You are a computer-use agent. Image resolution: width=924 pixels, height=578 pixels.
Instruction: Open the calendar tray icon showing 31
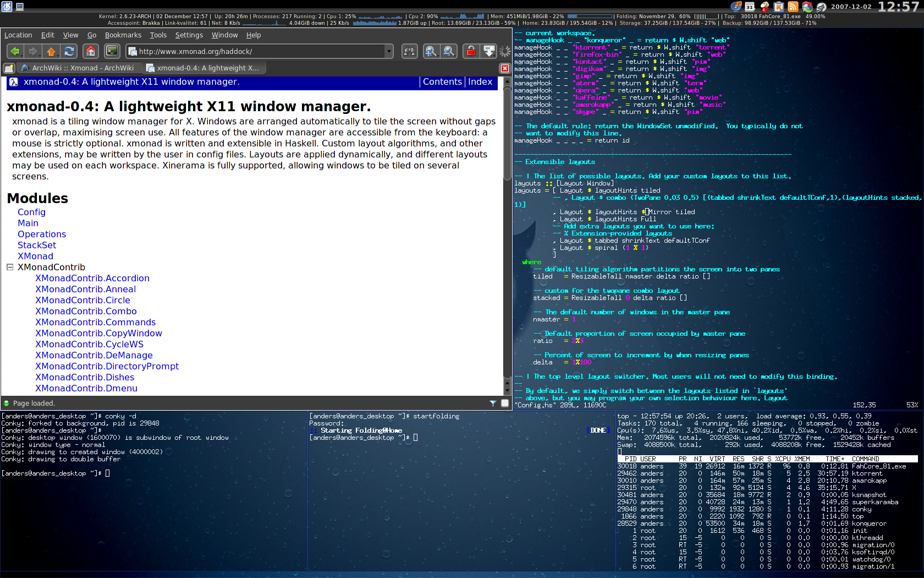[x=750, y=7]
